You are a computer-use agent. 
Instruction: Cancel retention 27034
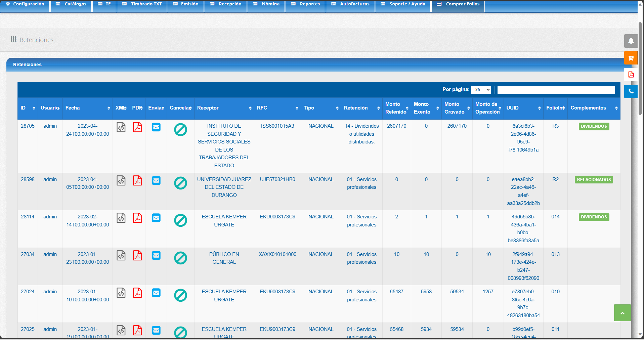point(180,258)
